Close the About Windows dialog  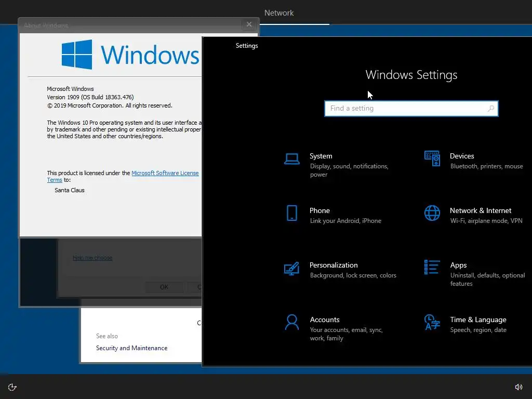[249, 24]
